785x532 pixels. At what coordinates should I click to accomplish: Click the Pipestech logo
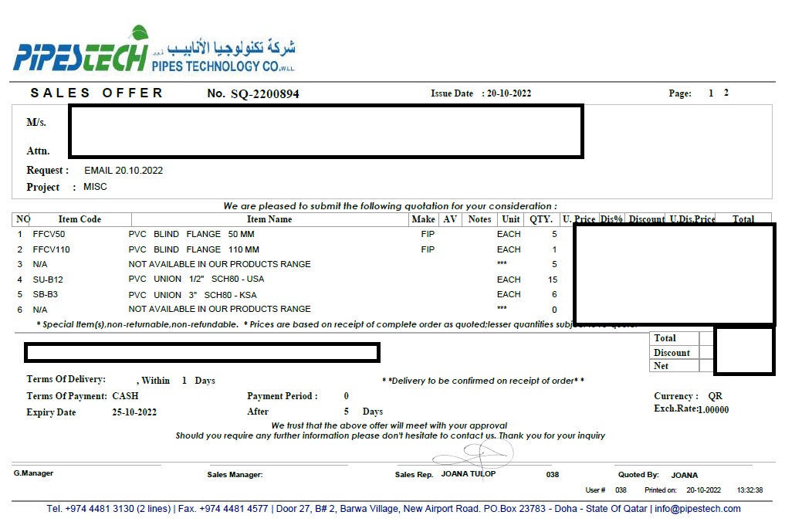tap(81, 49)
